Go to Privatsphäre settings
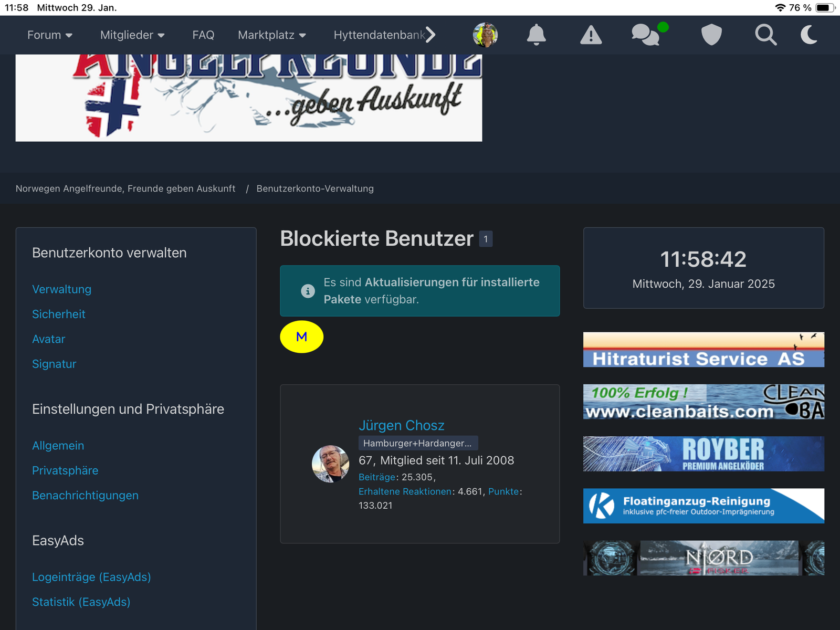 [x=65, y=470]
